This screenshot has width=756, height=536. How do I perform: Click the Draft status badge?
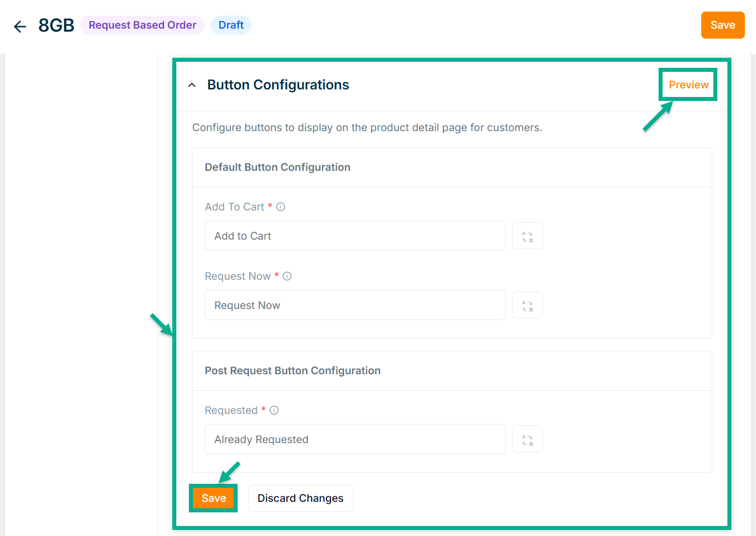pos(231,25)
